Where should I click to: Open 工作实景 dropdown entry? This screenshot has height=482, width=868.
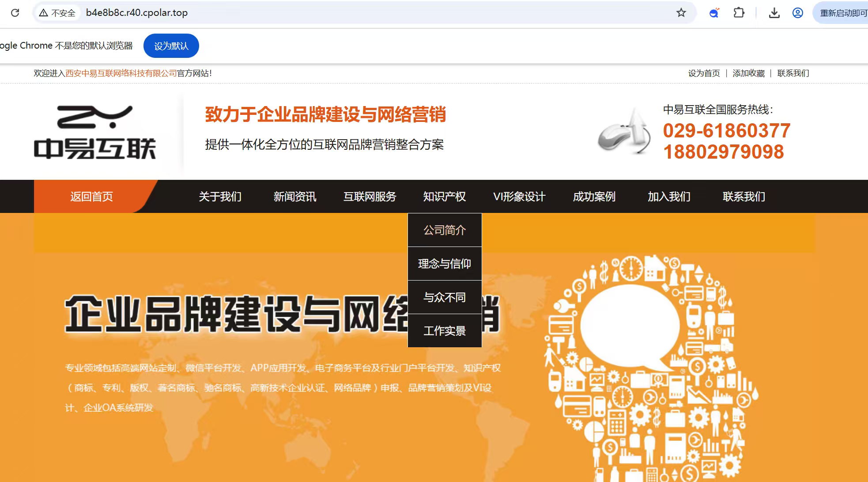[445, 331]
